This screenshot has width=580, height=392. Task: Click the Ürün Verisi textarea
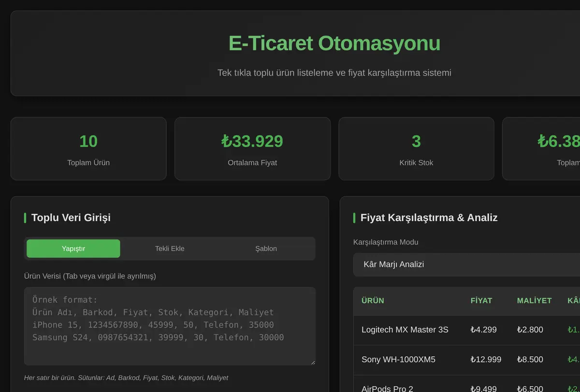170,326
